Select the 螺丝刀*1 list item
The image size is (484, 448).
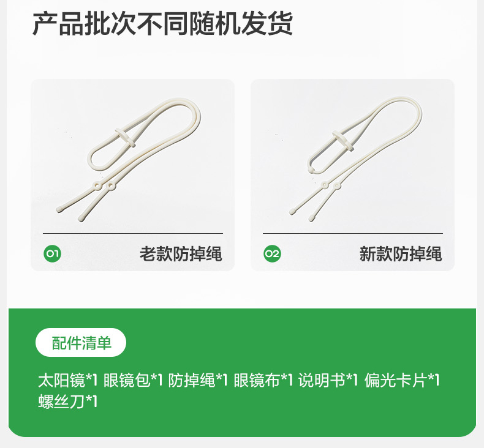(x=68, y=401)
